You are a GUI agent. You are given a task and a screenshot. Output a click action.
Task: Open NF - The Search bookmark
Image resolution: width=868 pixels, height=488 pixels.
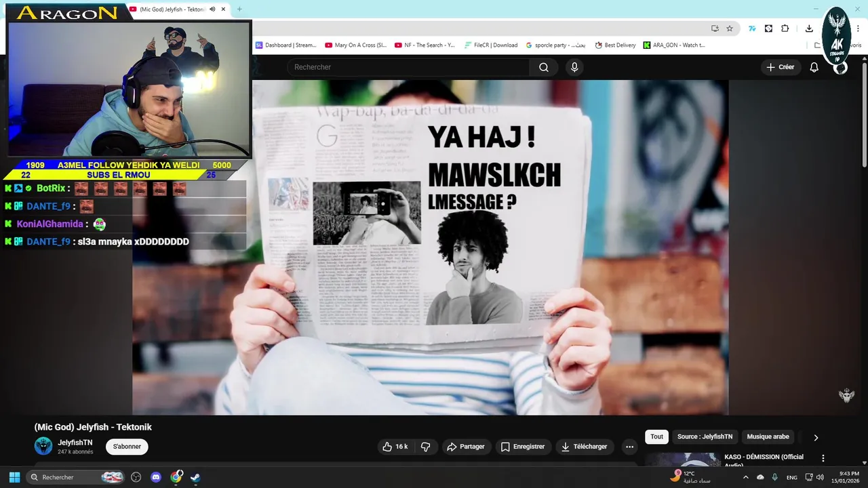pyautogui.click(x=425, y=45)
